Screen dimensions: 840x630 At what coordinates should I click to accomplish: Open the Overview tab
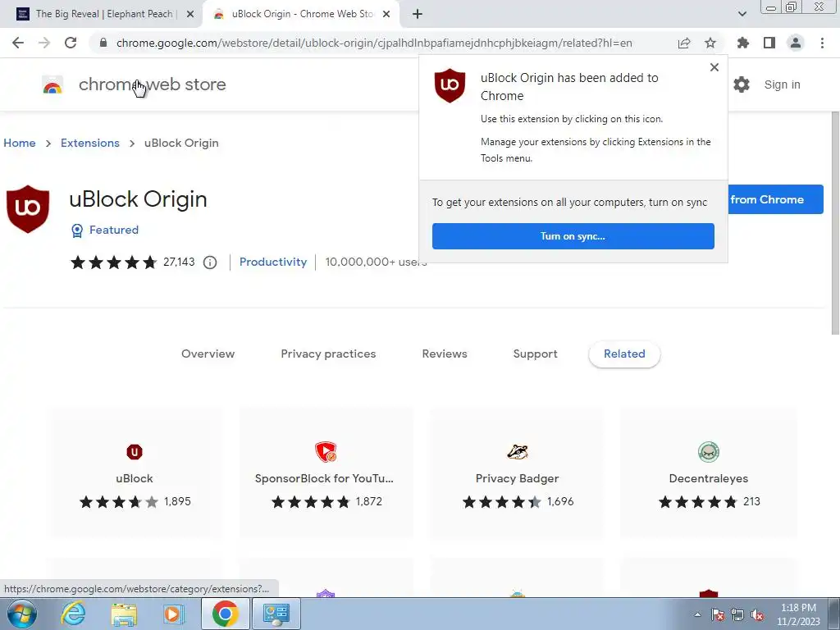point(208,354)
